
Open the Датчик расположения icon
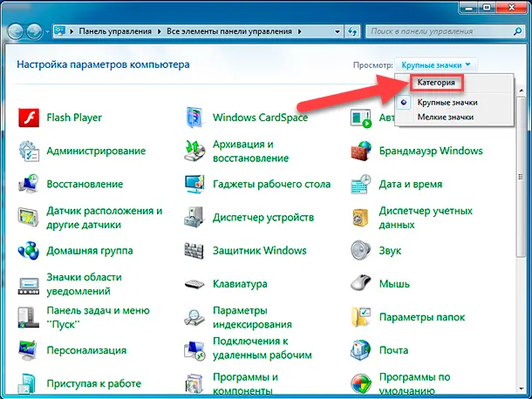click(x=29, y=217)
